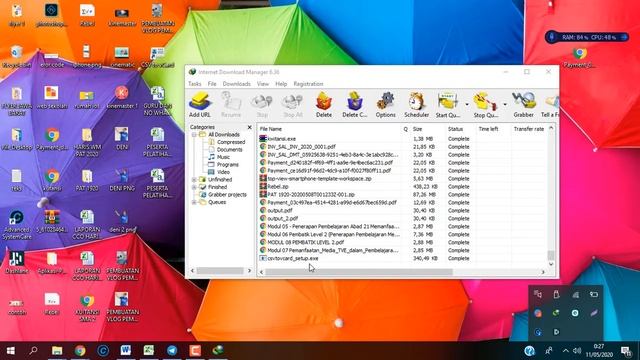
Task: Open Telegram from taskbar
Action: [x=172, y=351]
